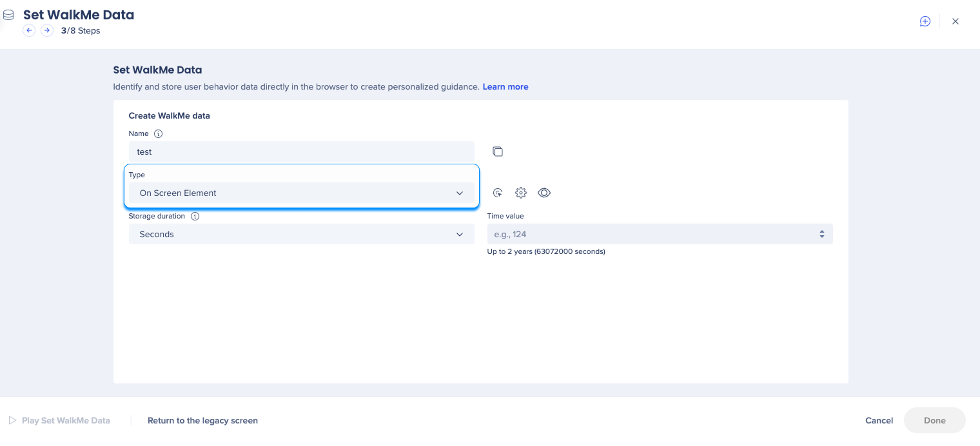Copy the name using the copy icon
Screen dimensions: 980x446
click(x=498, y=151)
